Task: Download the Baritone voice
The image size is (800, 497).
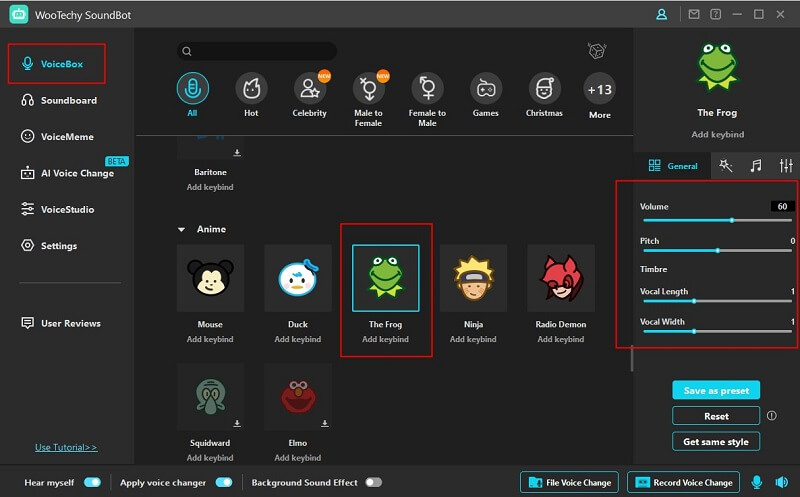Action: pyautogui.click(x=237, y=153)
